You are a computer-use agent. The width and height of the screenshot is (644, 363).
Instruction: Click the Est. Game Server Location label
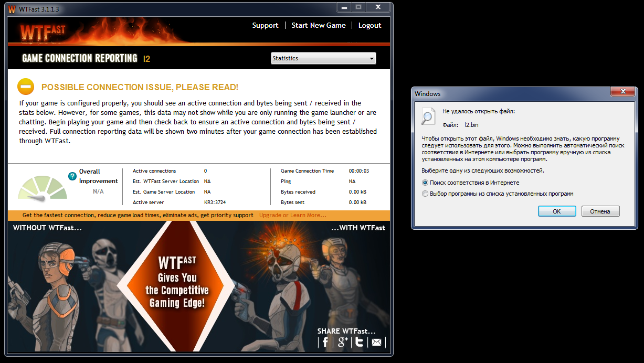(x=164, y=192)
